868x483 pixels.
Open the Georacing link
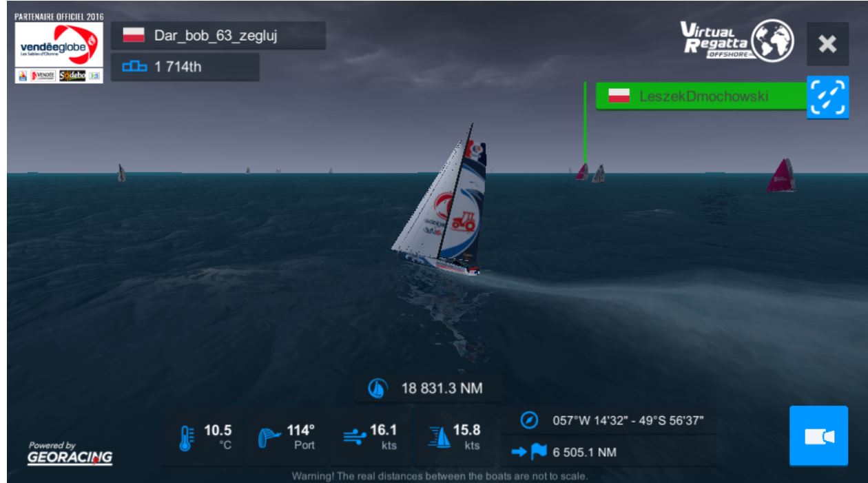tap(70, 454)
